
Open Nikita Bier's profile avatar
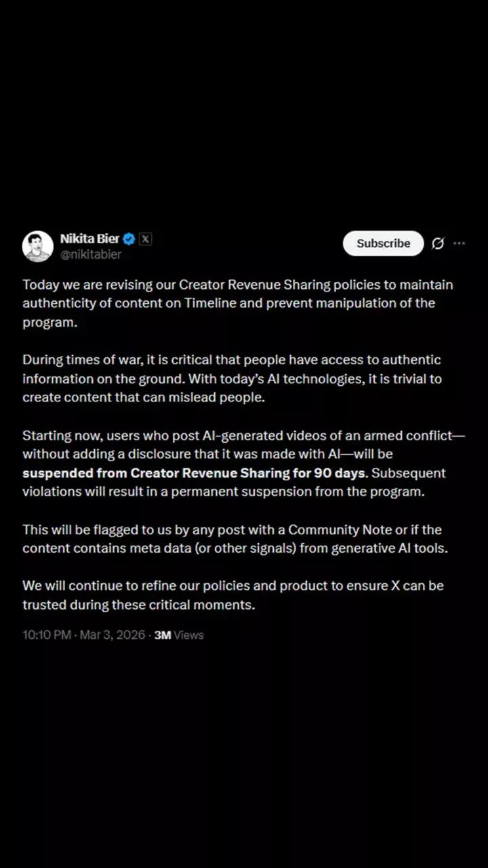38,246
